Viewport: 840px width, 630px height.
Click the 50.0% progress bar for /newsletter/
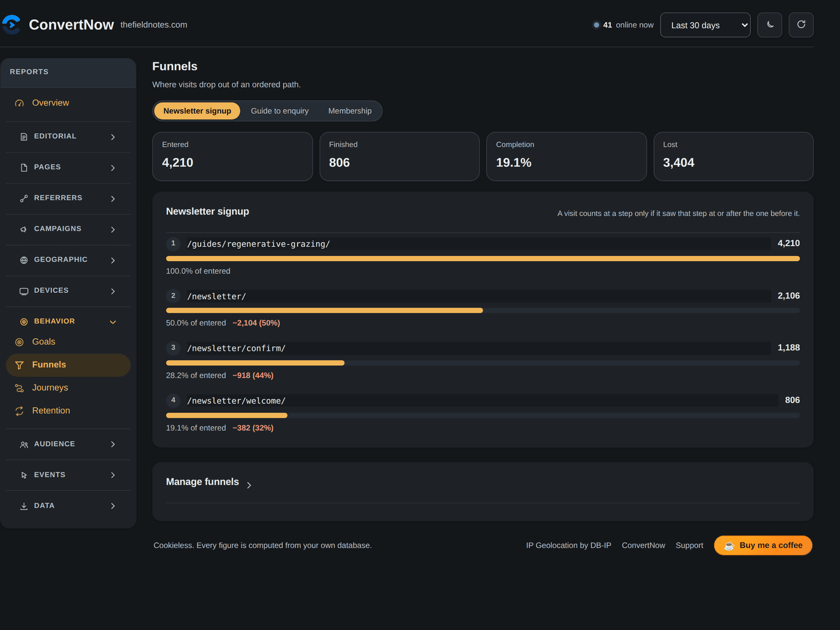tap(483, 310)
